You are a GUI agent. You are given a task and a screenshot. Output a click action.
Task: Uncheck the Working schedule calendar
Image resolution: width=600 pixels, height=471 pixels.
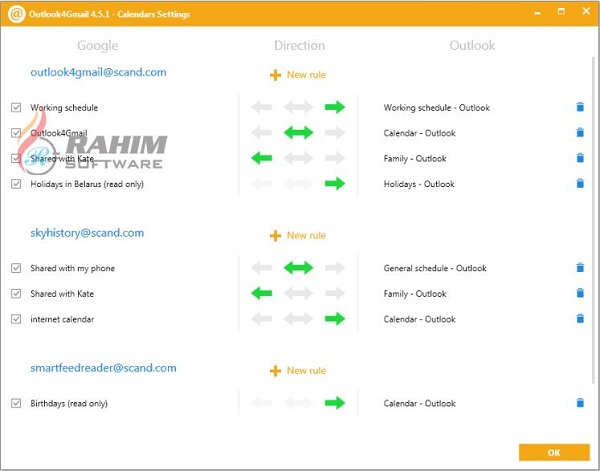tap(16, 108)
